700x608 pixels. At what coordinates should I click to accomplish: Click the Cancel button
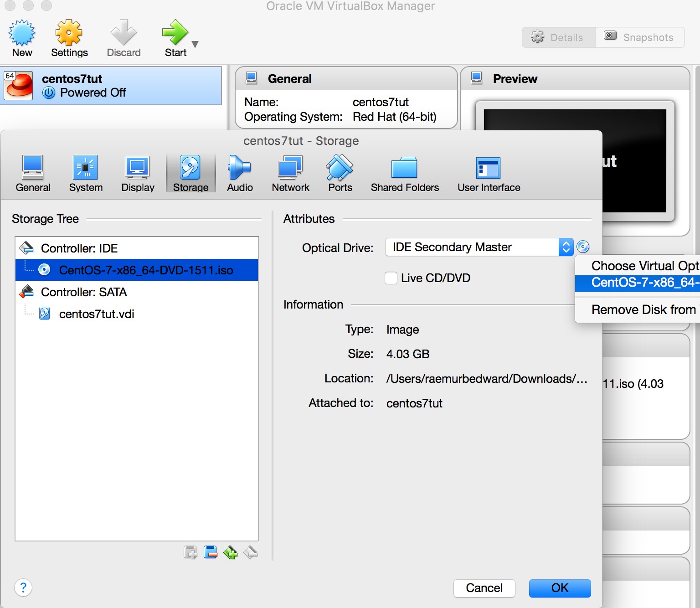click(484, 588)
